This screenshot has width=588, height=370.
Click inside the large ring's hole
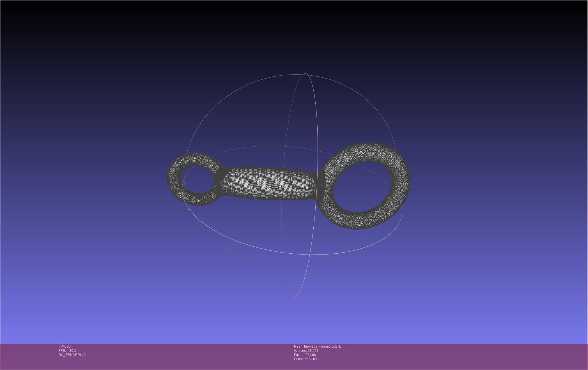coord(362,186)
